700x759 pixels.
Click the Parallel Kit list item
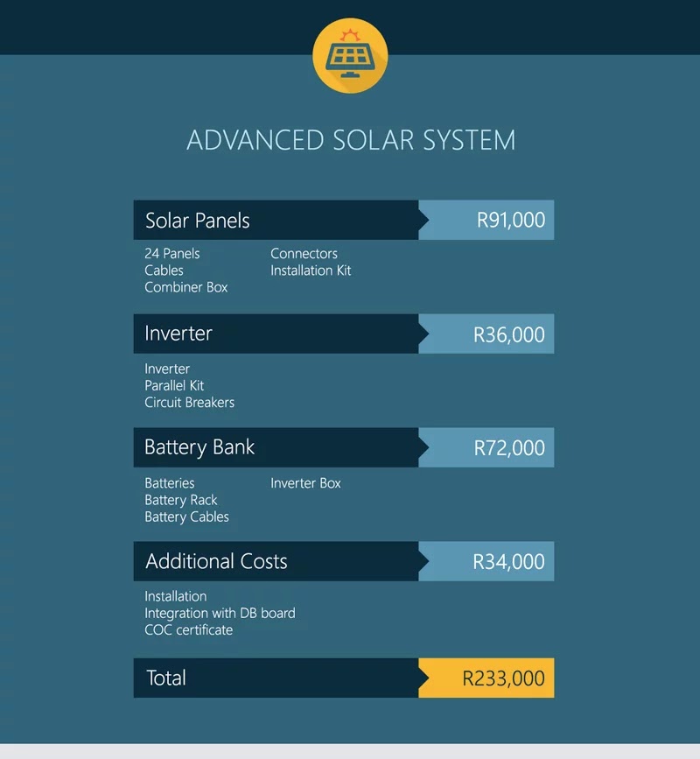point(174,386)
